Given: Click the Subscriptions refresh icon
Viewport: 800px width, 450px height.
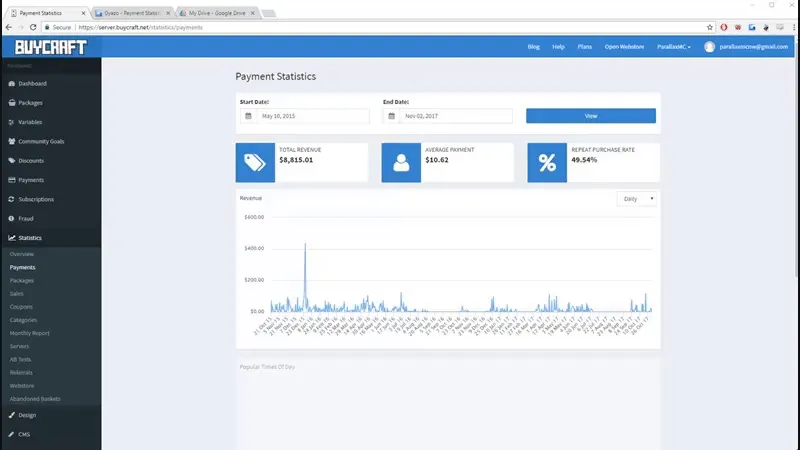Looking at the screenshot, I should point(12,199).
